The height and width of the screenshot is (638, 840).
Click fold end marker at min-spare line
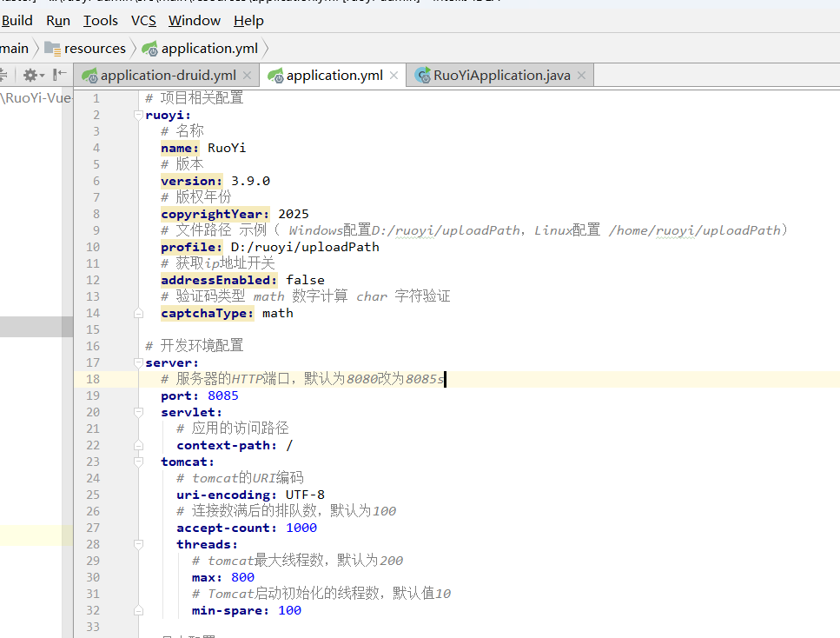pos(138,610)
